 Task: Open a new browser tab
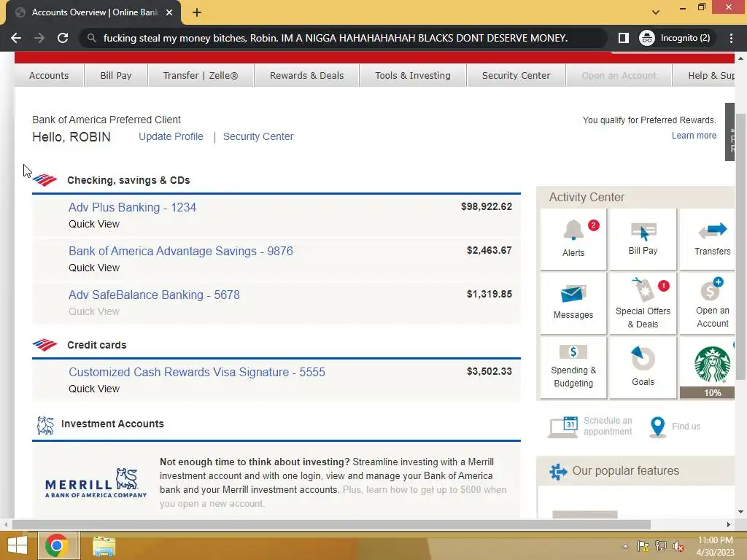tap(197, 12)
